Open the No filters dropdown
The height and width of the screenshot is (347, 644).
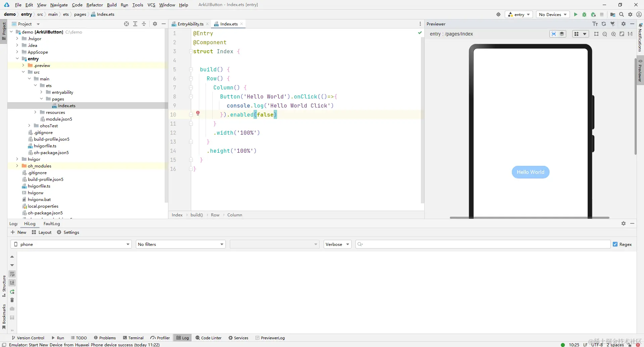click(x=181, y=244)
